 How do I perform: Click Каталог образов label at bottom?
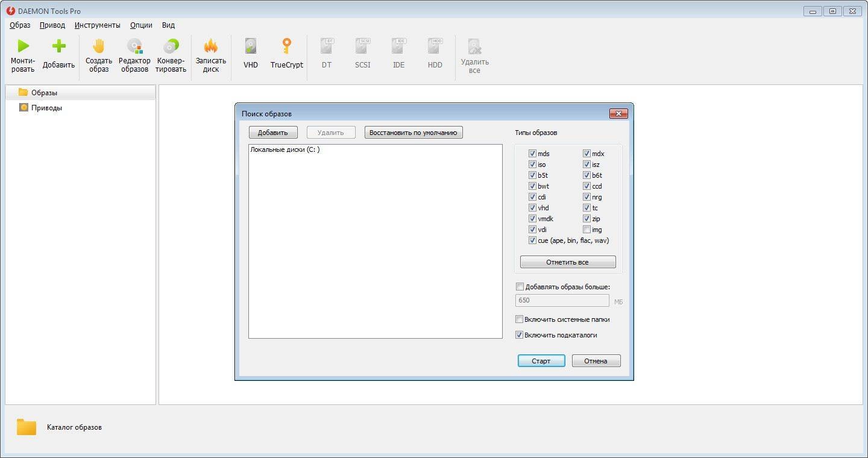(74, 427)
